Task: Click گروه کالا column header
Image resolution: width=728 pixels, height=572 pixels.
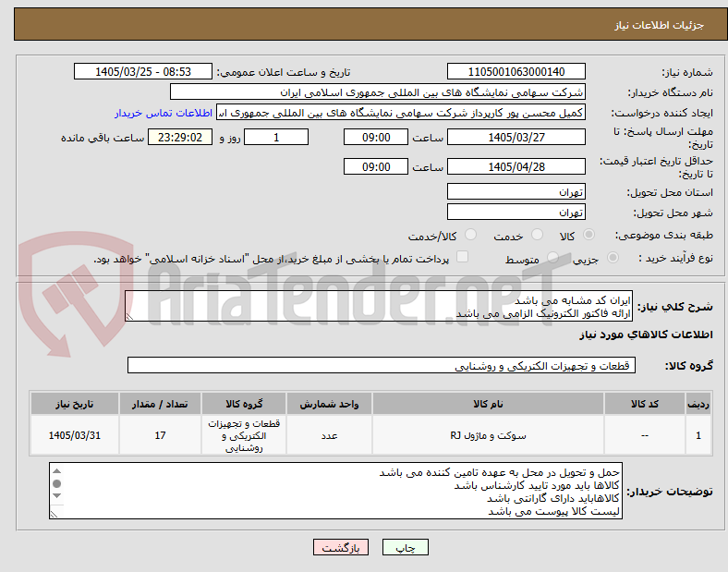Action: click(x=244, y=404)
